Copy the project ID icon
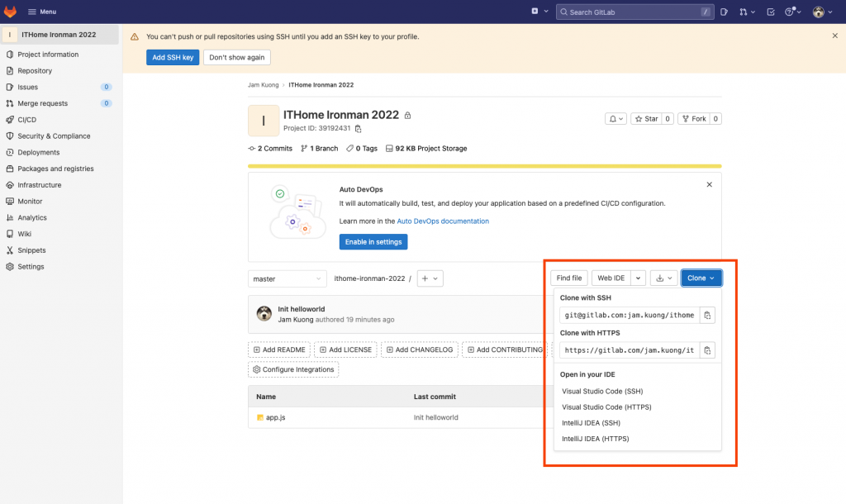846x504 pixels. (x=358, y=128)
